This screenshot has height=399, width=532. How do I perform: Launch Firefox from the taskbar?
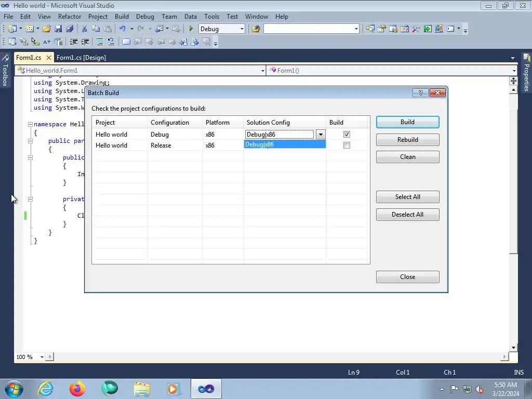pyautogui.click(x=77, y=389)
